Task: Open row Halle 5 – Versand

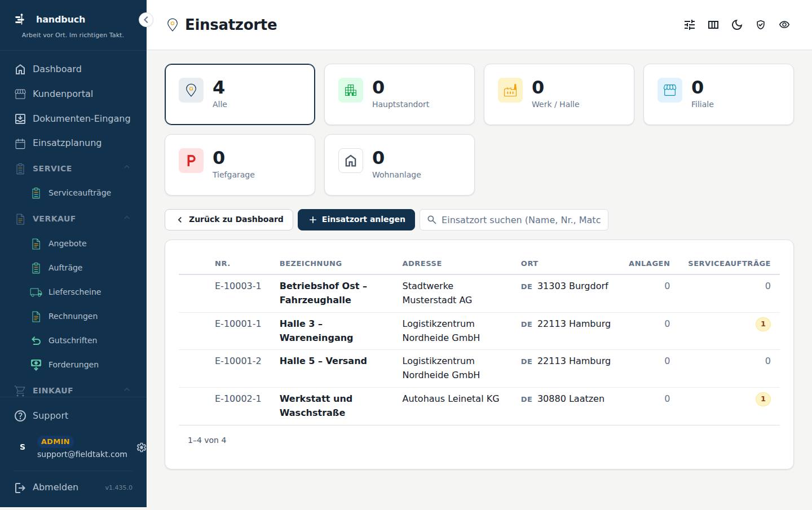Action: 479,369
